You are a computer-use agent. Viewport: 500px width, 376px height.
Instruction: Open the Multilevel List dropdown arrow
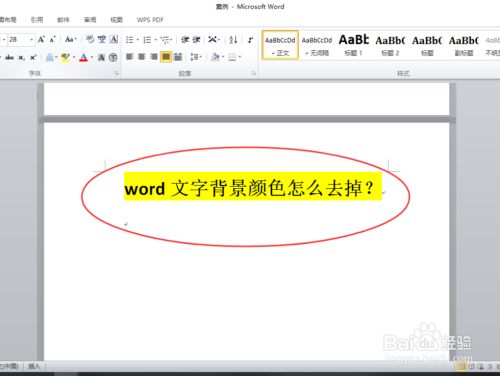click(x=172, y=40)
